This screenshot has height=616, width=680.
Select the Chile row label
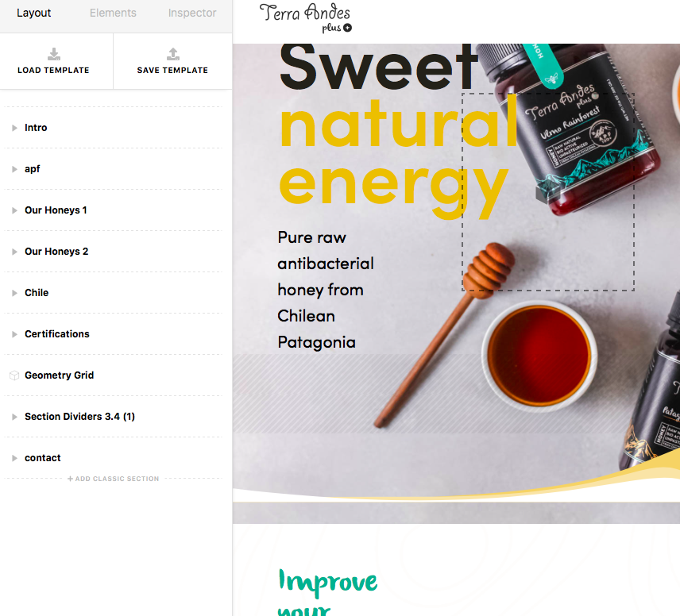tap(37, 293)
